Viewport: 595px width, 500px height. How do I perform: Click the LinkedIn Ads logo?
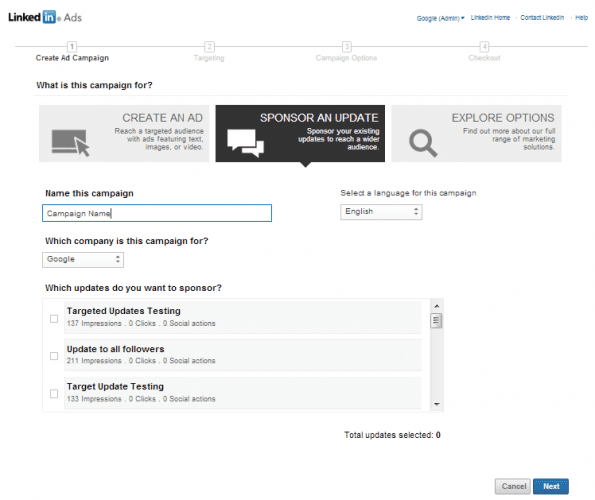45,17
